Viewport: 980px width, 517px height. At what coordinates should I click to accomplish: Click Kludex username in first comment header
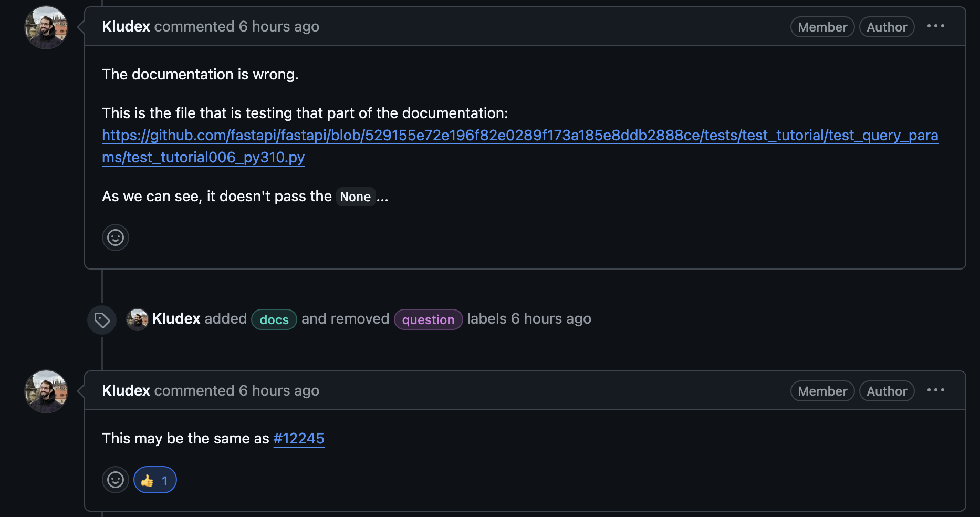(126, 27)
